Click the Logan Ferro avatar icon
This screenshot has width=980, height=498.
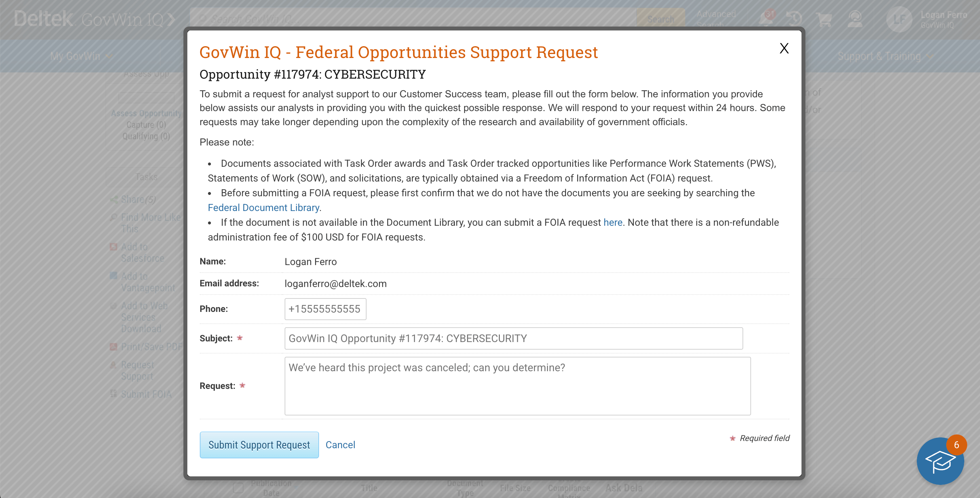pos(899,19)
